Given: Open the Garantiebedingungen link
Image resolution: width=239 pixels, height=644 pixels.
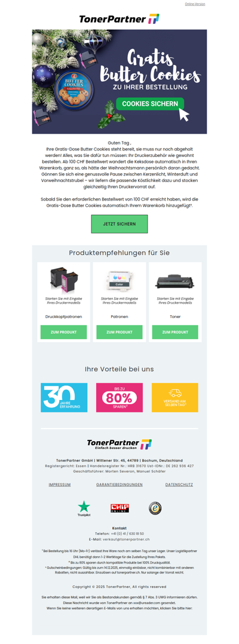Looking at the screenshot, I should point(119,485).
